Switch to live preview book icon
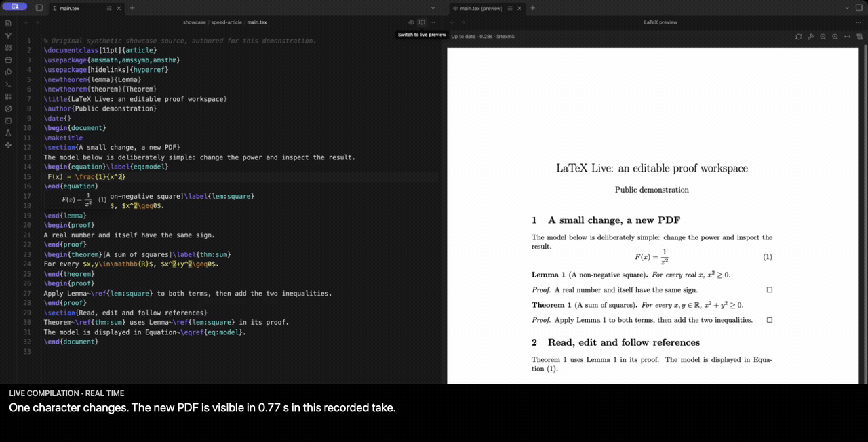The height and width of the screenshot is (442, 868). pyautogui.click(x=422, y=22)
